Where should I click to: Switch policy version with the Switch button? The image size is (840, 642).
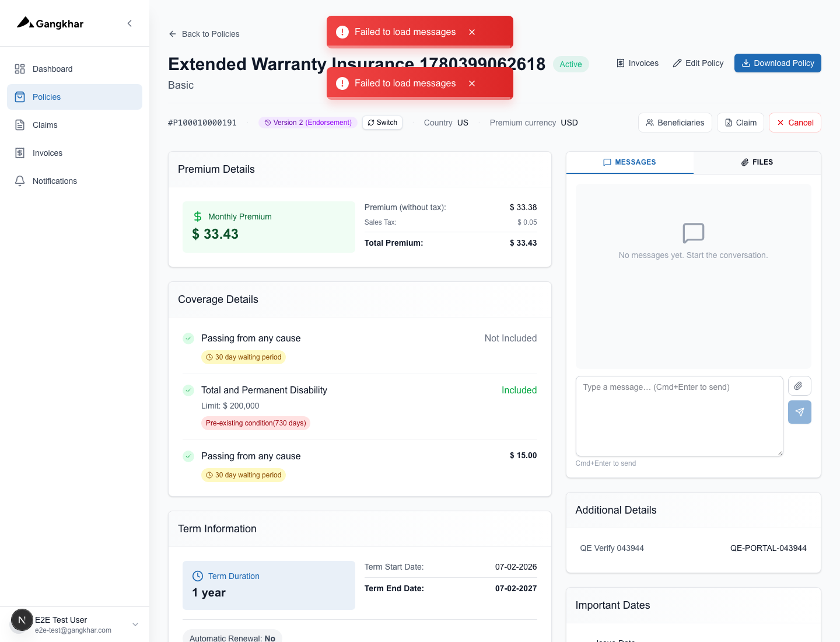382,123
